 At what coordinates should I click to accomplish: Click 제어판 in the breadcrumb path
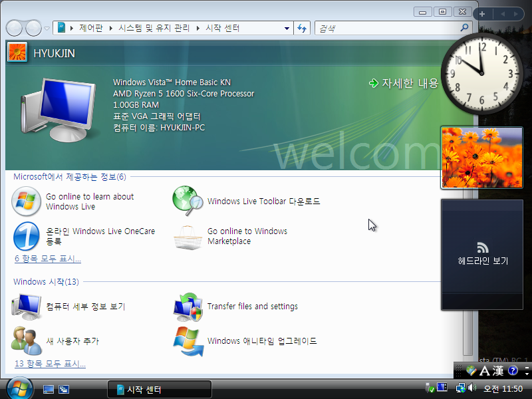pos(91,28)
